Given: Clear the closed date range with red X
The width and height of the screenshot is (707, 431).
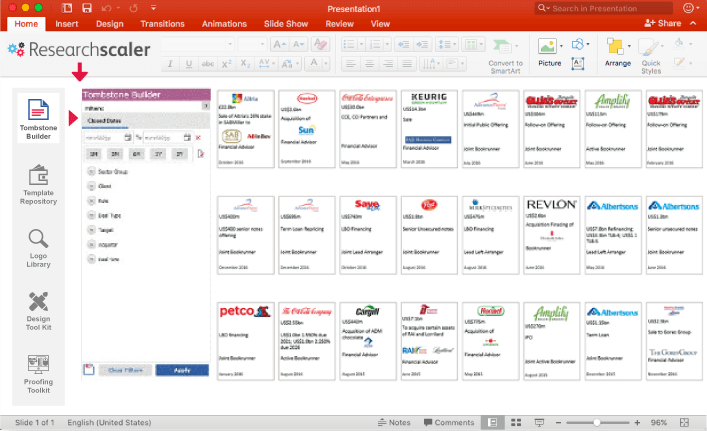Looking at the screenshot, I should coord(198,138).
